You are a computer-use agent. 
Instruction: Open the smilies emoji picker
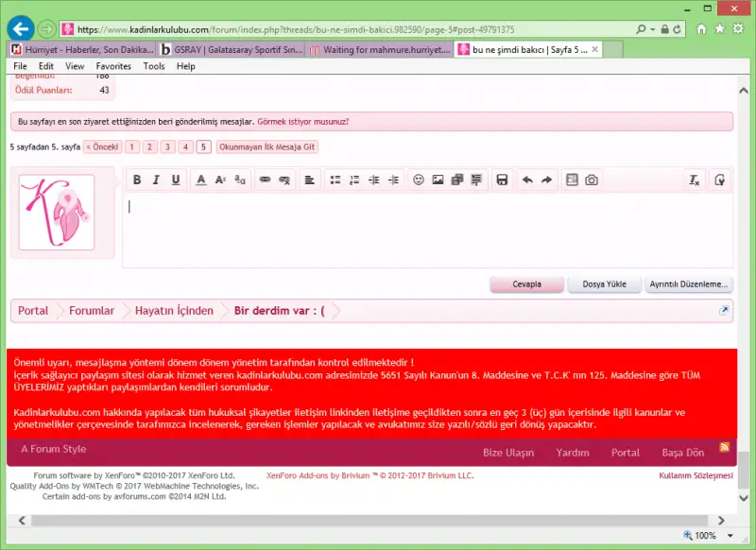point(419,180)
